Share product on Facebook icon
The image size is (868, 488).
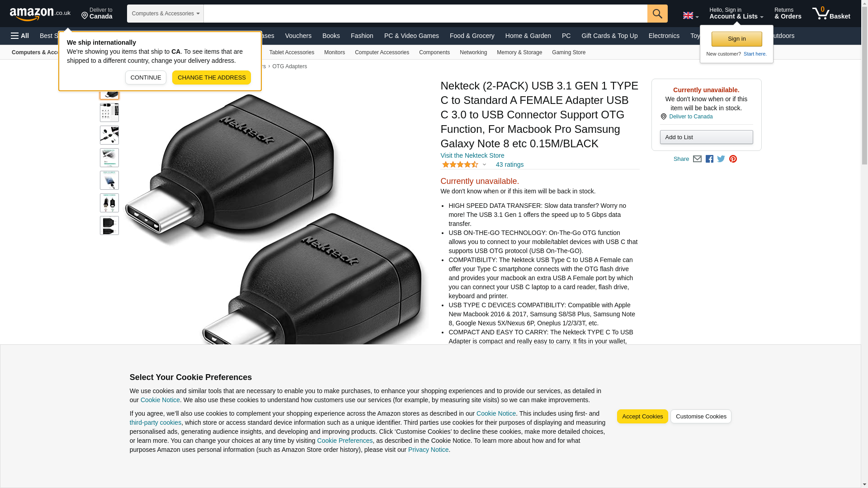point(709,159)
